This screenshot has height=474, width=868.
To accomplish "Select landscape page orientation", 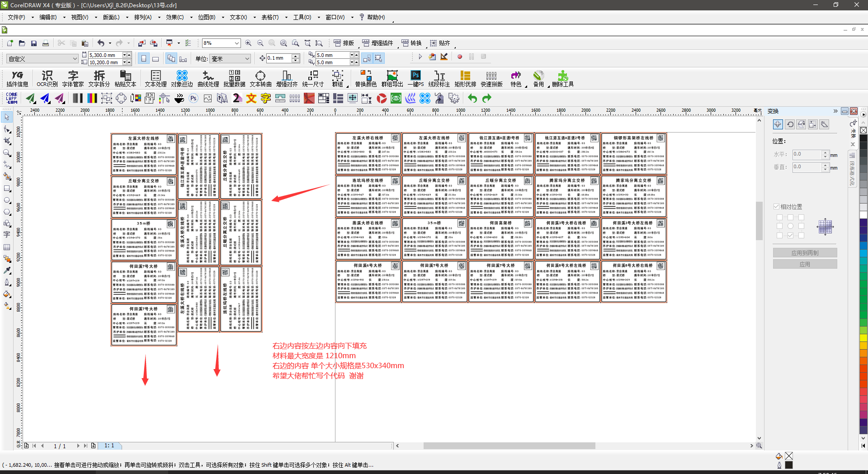I will pos(156,58).
